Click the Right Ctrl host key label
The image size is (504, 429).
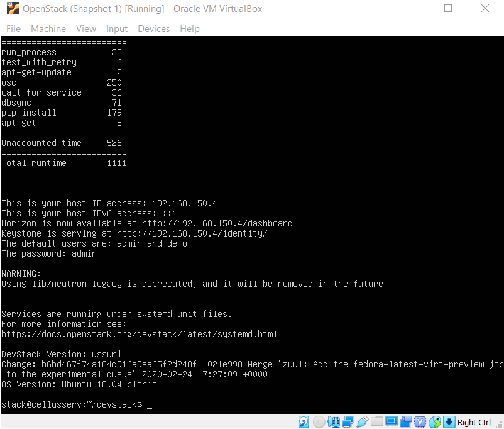pyautogui.click(x=474, y=422)
